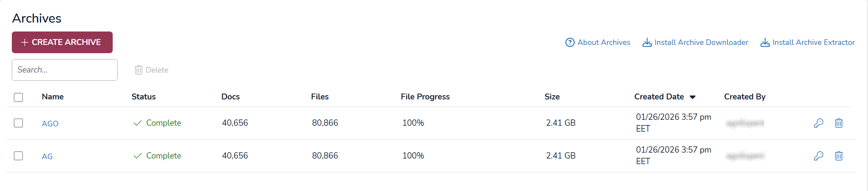This screenshot has height=191, width=868.
Task: Click the Created Date sort arrow
Action: coord(693,97)
